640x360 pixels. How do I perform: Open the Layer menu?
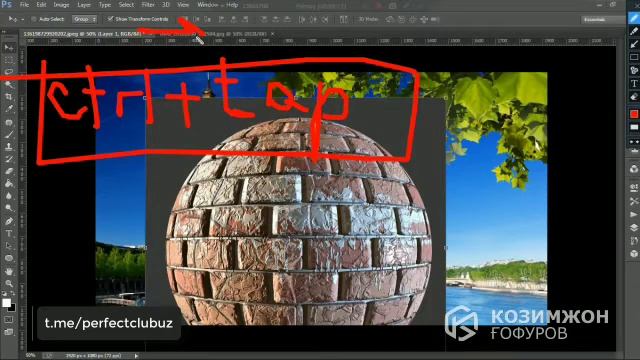(x=84, y=5)
